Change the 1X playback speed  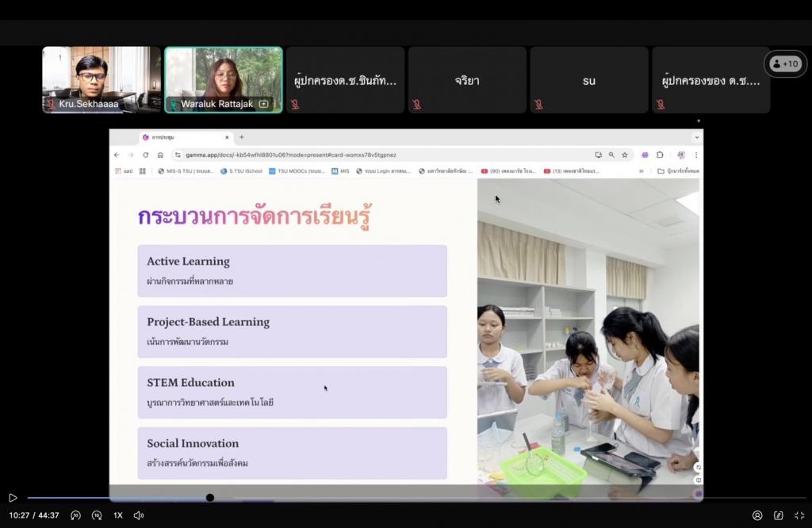(118, 515)
